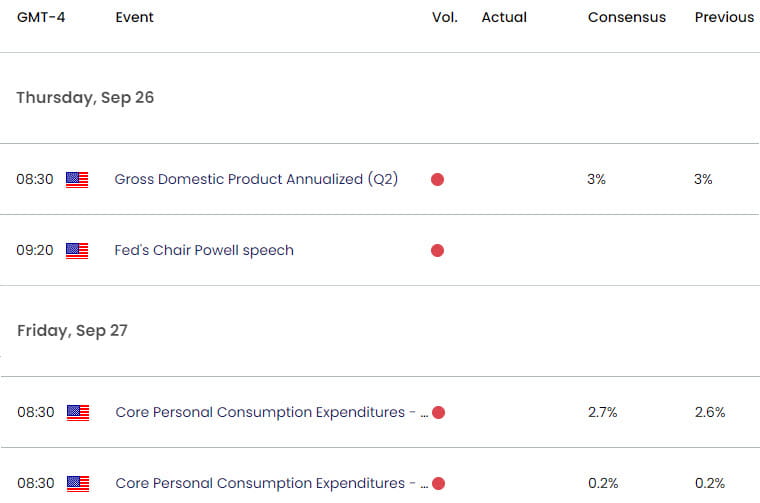Select the Thursday, Sep 26 date heading

[85, 98]
